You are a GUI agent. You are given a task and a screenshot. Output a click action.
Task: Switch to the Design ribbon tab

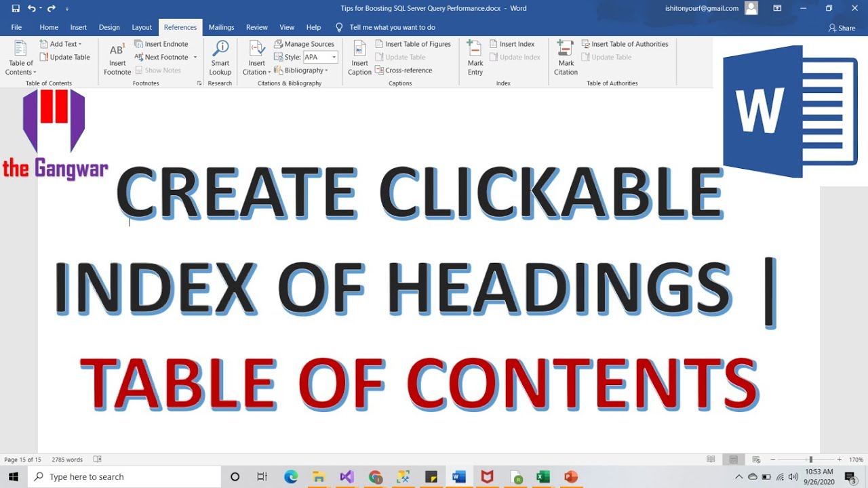[109, 27]
